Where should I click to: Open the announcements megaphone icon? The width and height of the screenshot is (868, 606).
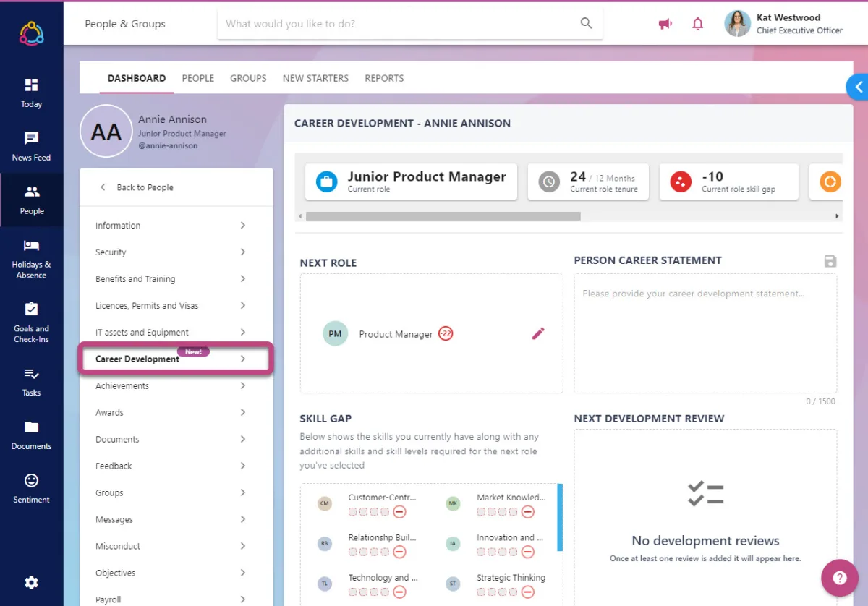(665, 24)
